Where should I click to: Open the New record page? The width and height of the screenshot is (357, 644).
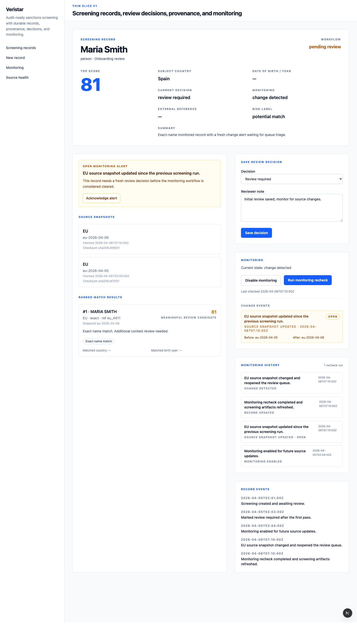click(x=15, y=58)
